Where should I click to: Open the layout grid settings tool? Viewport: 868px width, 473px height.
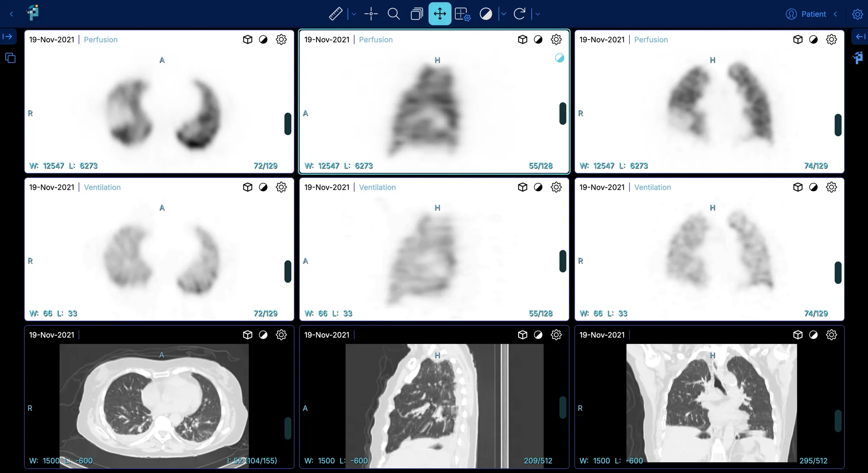click(x=463, y=14)
